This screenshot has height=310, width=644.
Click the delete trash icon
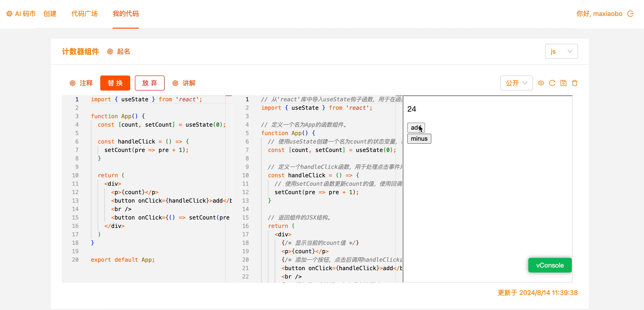[574, 83]
